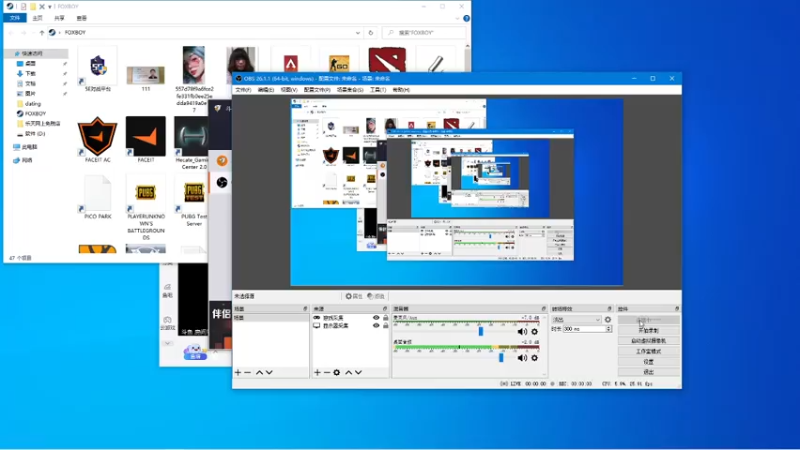Select dating folder in Explorer sidebar

point(32,104)
